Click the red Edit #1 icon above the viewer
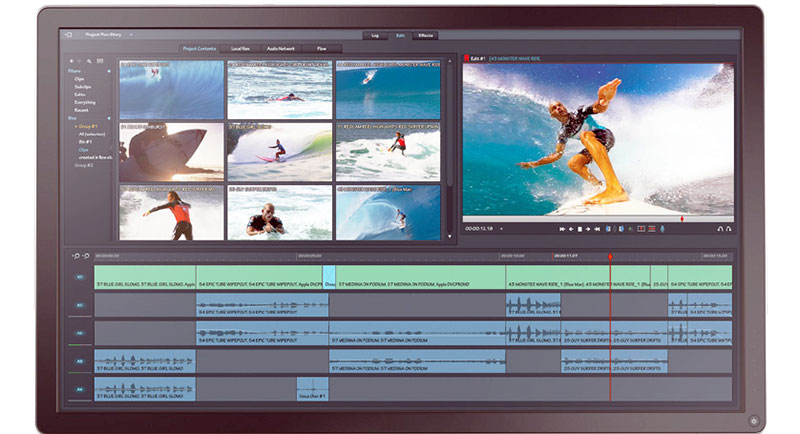Viewport: 800px width, 434px height. [x=466, y=58]
